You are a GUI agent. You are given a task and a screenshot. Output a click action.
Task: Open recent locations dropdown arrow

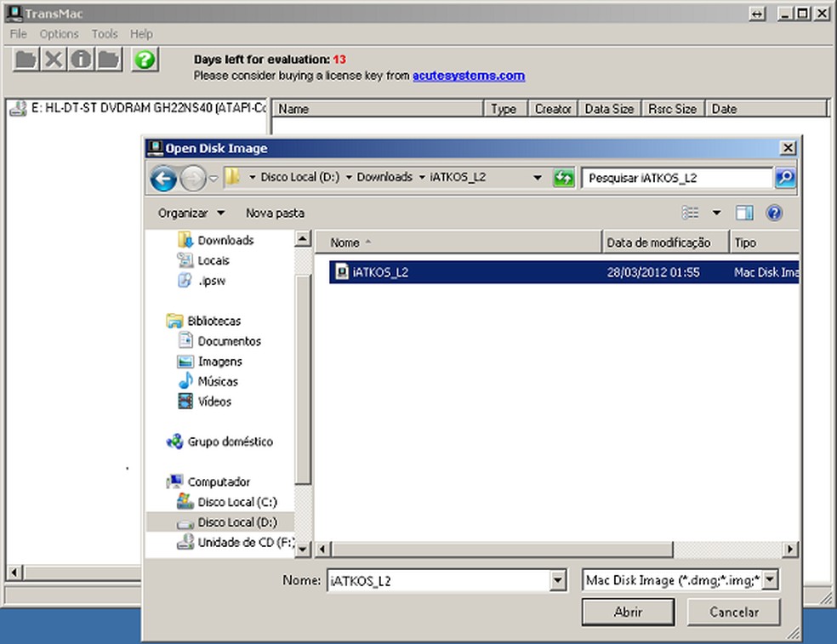pyautogui.click(x=214, y=179)
